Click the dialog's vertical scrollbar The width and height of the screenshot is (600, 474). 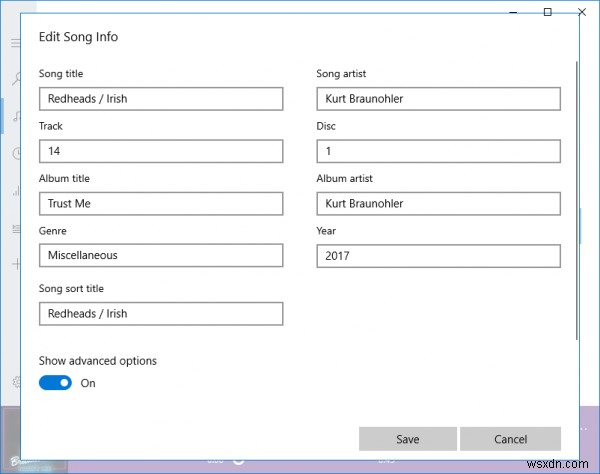(x=576, y=200)
